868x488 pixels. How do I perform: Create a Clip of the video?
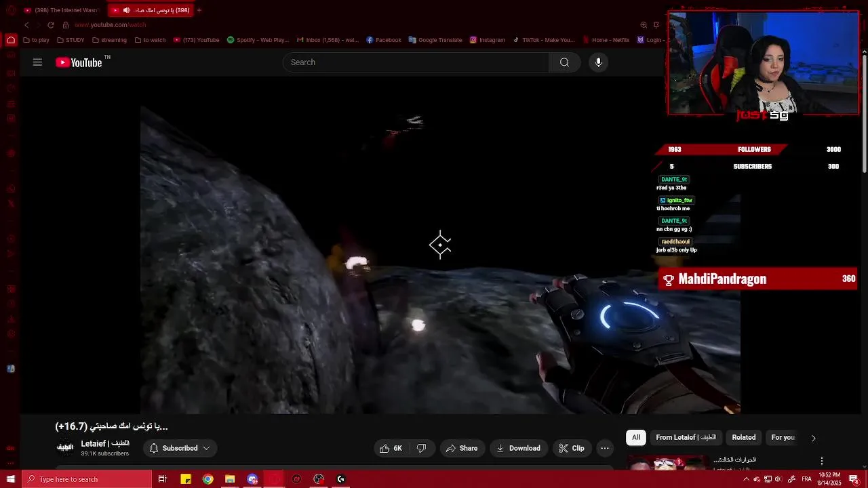click(572, 448)
